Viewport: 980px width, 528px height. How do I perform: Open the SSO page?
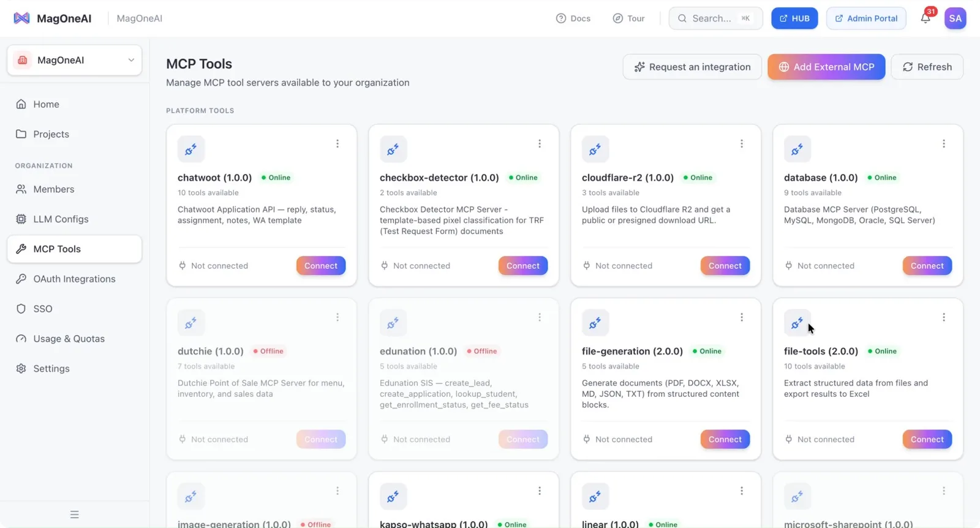tap(75, 309)
